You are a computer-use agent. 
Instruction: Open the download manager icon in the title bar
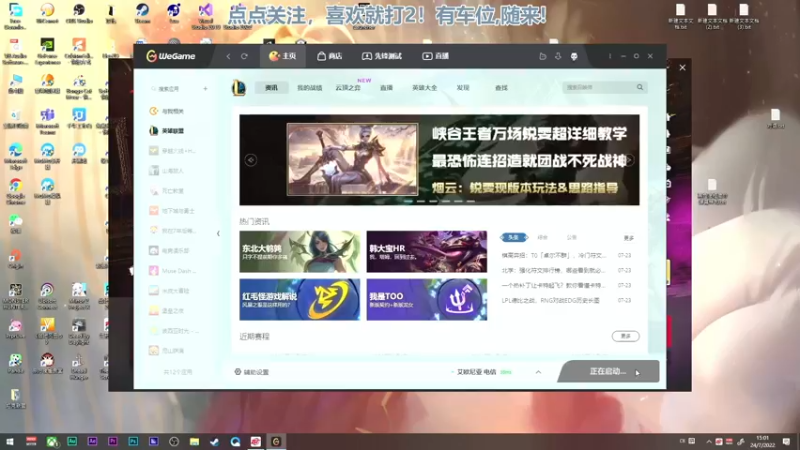[558, 56]
